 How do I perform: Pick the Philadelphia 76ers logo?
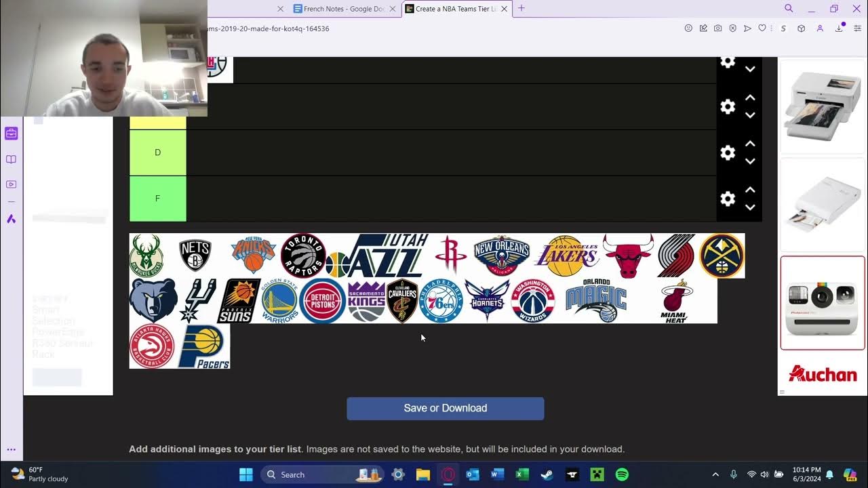tap(441, 300)
